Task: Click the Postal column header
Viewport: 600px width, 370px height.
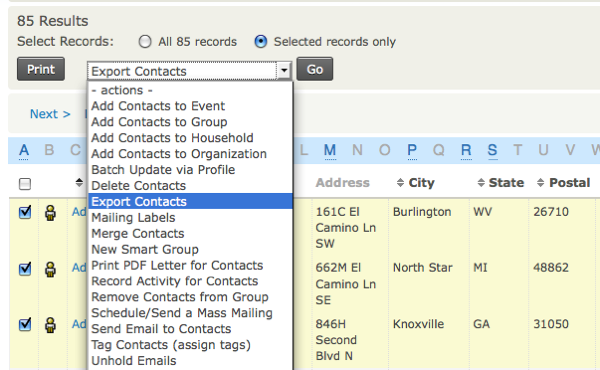Action: tap(569, 183)
